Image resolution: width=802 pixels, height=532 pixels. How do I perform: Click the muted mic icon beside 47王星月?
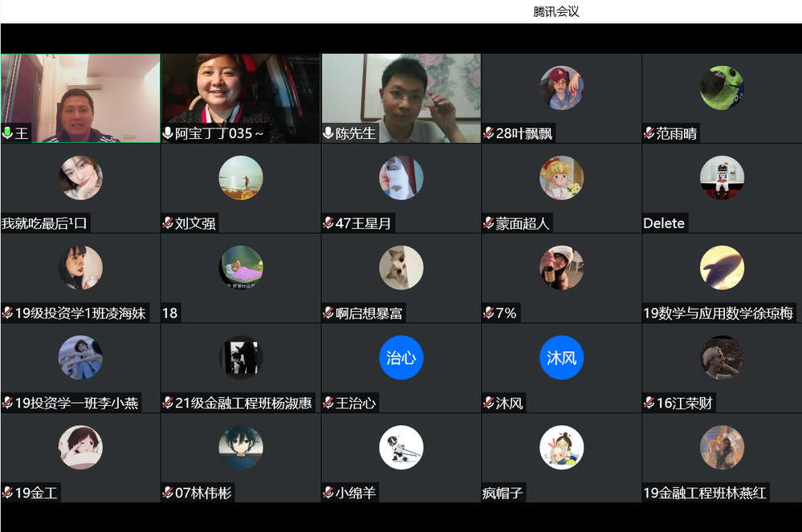pos(328,223)
